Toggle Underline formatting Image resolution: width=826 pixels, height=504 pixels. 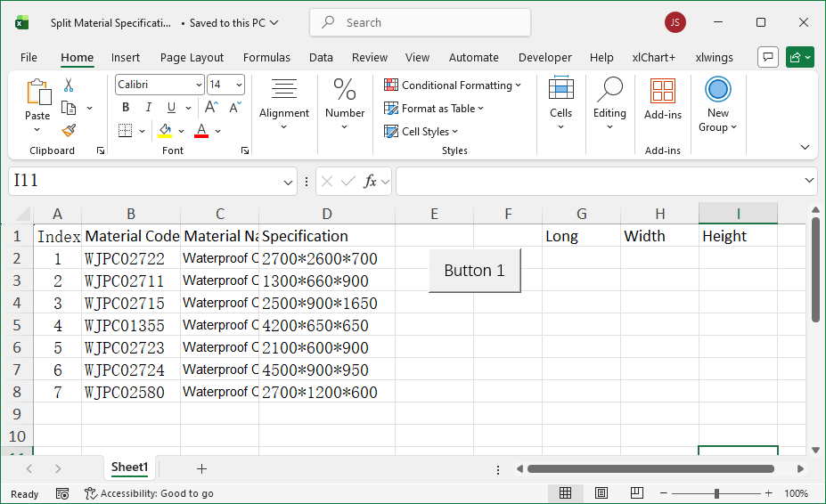[171, 108]
